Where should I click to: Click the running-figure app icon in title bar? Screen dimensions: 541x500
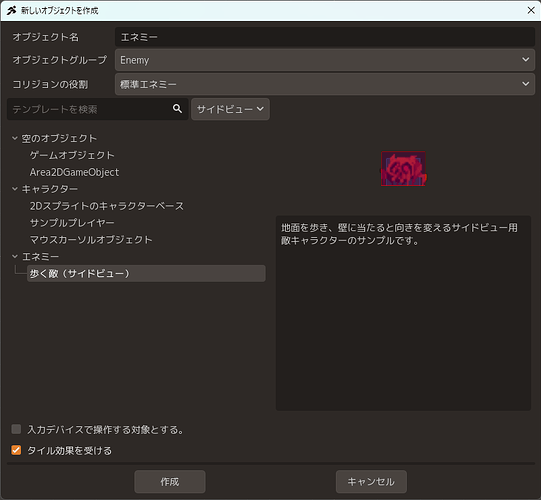click(x=11, y=10)
